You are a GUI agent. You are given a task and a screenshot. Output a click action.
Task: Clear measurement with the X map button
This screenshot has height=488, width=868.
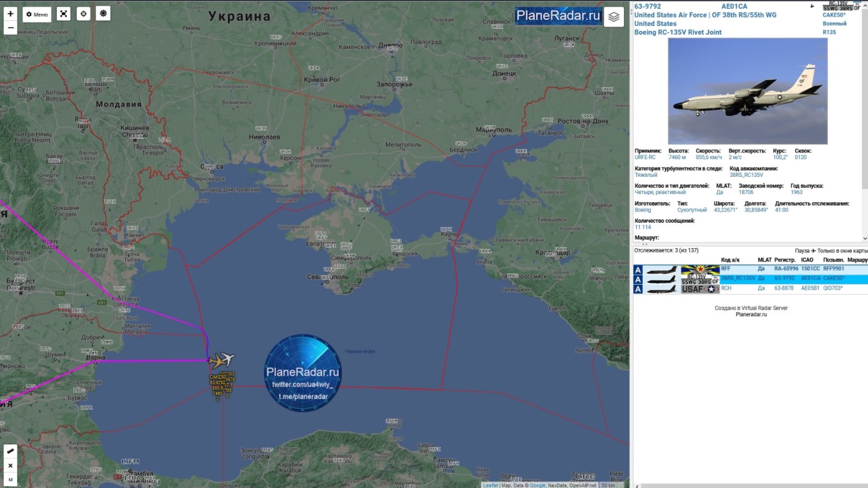point(10,466)
